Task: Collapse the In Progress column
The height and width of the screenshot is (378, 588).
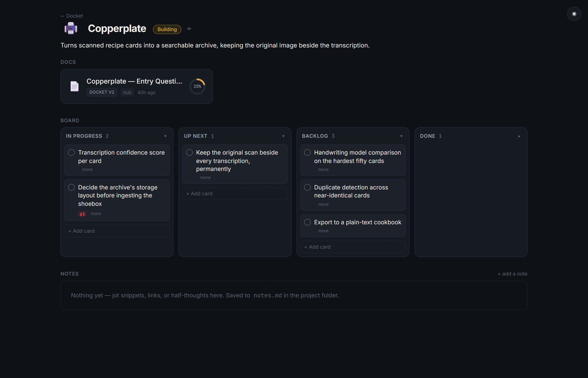Action: click(x=165, y=136)
